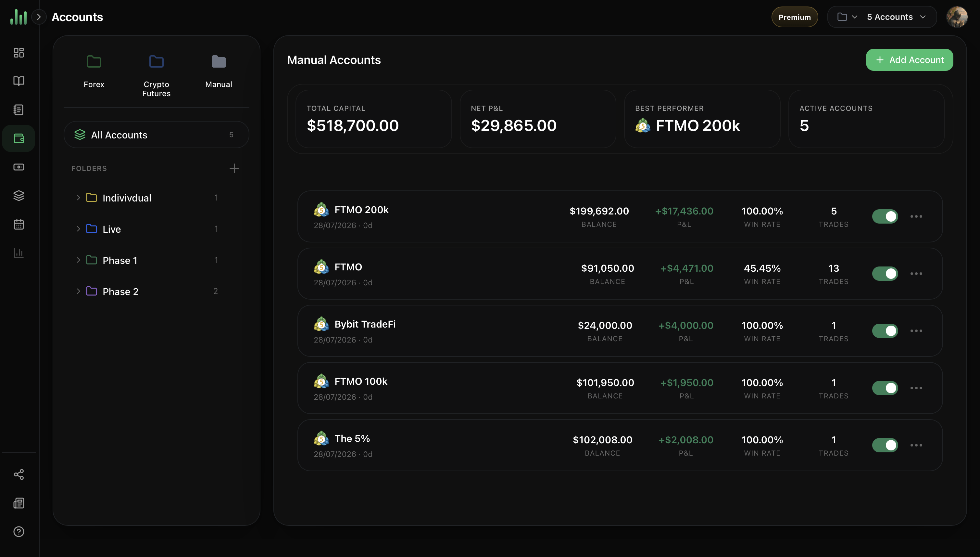Open the journal book icon in sidebar

(x=19, y=81)
